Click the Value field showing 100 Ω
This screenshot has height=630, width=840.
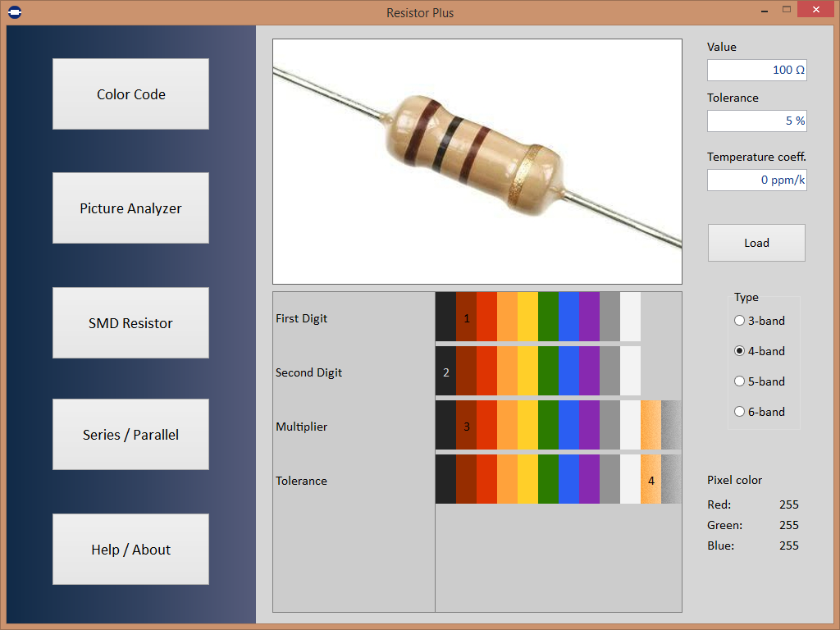point(756,71)
